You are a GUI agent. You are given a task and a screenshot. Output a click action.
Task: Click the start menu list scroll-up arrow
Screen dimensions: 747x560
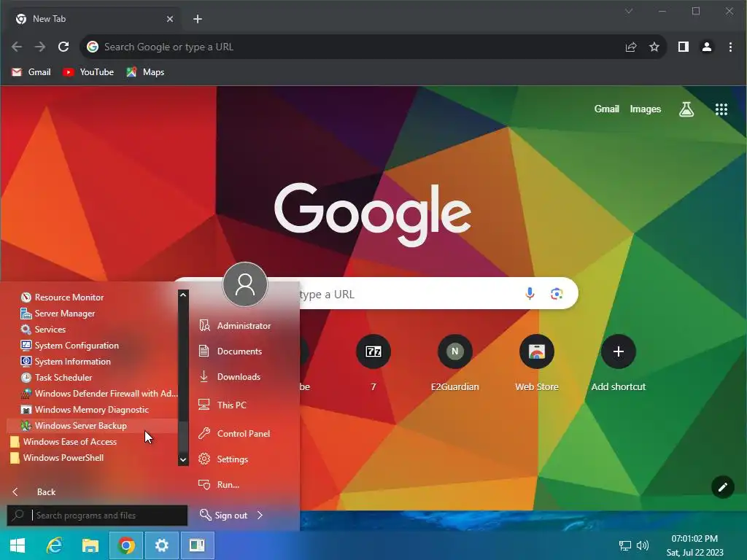(183, 295)
